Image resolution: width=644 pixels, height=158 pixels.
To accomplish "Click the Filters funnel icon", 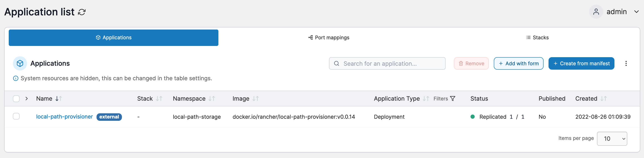I will pyautogui.click(x=452, y=99).
